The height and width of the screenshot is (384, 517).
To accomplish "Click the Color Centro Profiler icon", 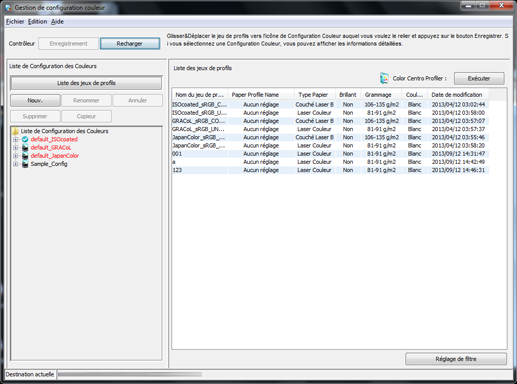I will click(384, 78).
